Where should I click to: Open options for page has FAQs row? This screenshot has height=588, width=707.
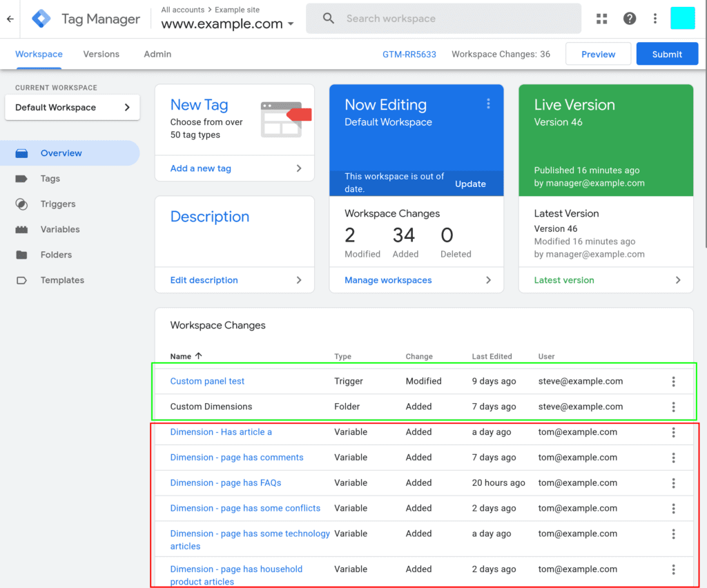[x=674, y=483]
